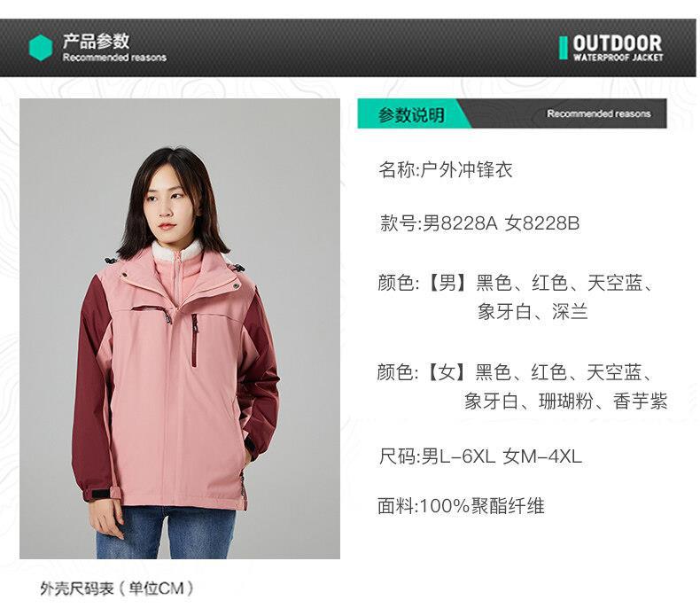Click the OUTDOOR WATERPROOF JACKET logo text
Viewport: 700px width, 608px height.
pyautogui.click(x=618, y=48)
